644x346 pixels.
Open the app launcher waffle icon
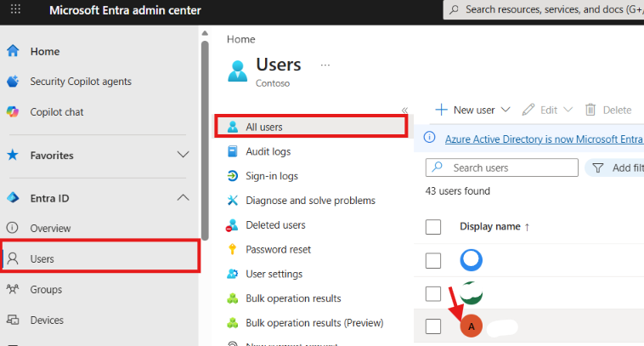(15, 9)
